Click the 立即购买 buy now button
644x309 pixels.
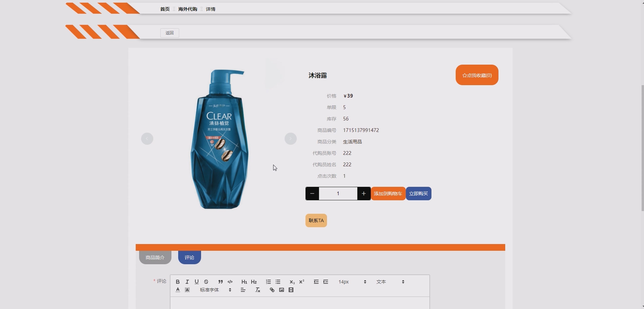point(419,194)
